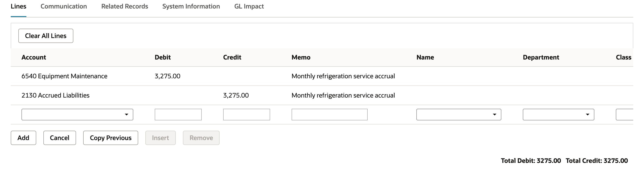This screenshot has height=179, width=644.
Task: Click the Account column header
Action: pos(34,57)
